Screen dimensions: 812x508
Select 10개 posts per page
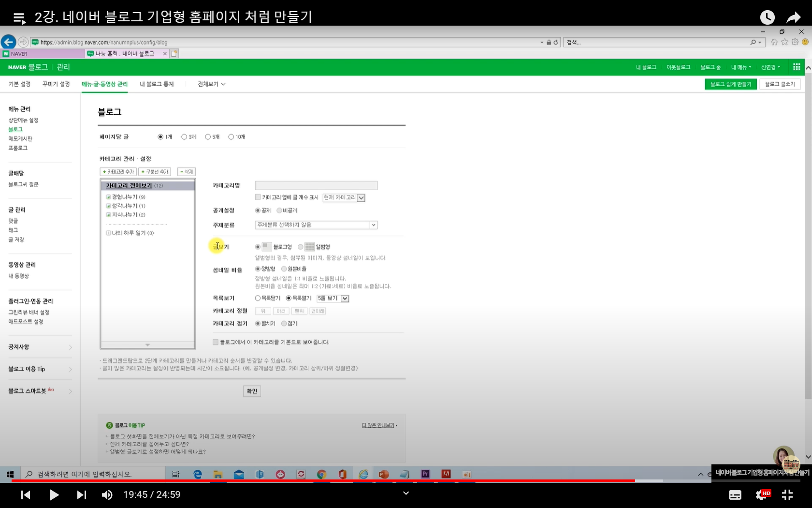231,137
